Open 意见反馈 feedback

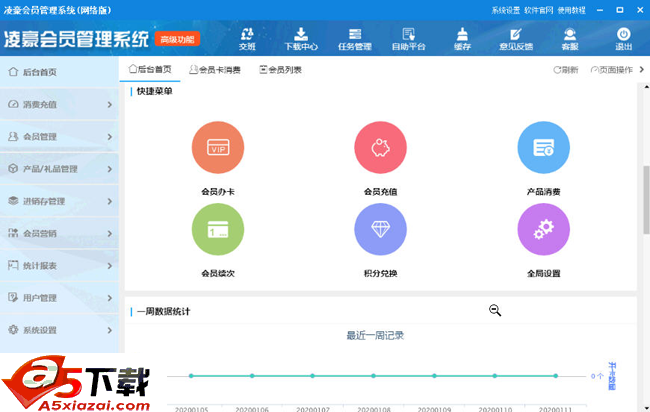click(516, 39)
